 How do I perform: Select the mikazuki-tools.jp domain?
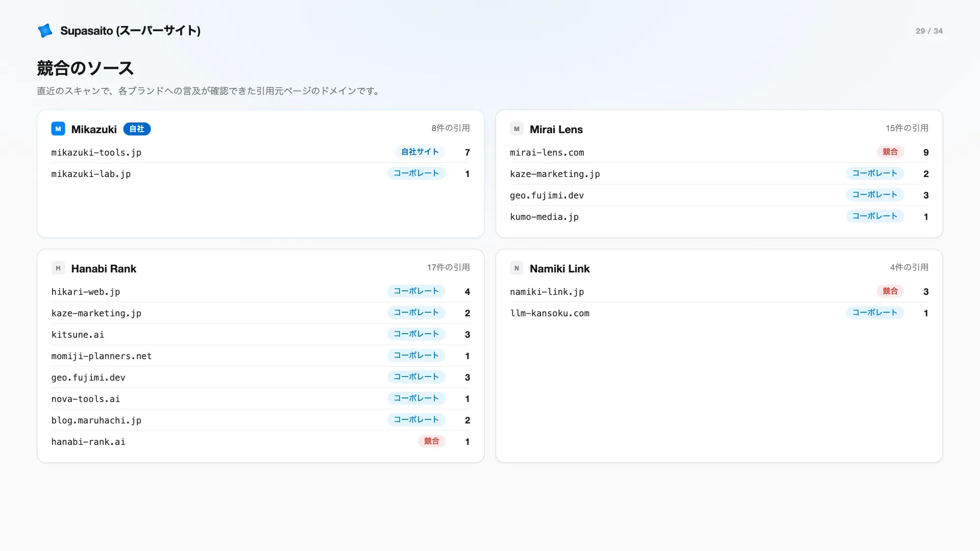pyautogui.click(x=96, y=153)
